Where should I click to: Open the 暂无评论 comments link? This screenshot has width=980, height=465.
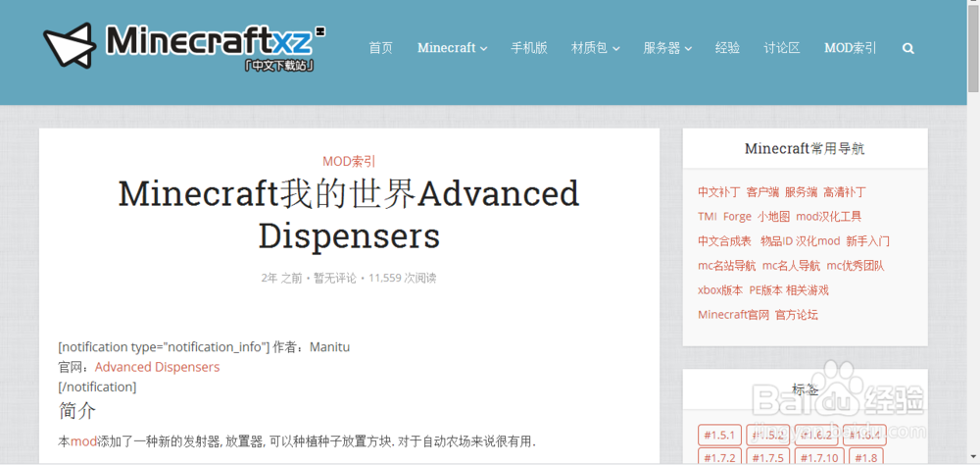click(x=335, y=278)
